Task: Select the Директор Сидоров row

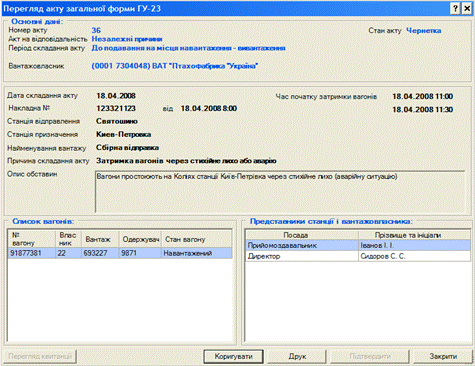Action: (358, 256)
